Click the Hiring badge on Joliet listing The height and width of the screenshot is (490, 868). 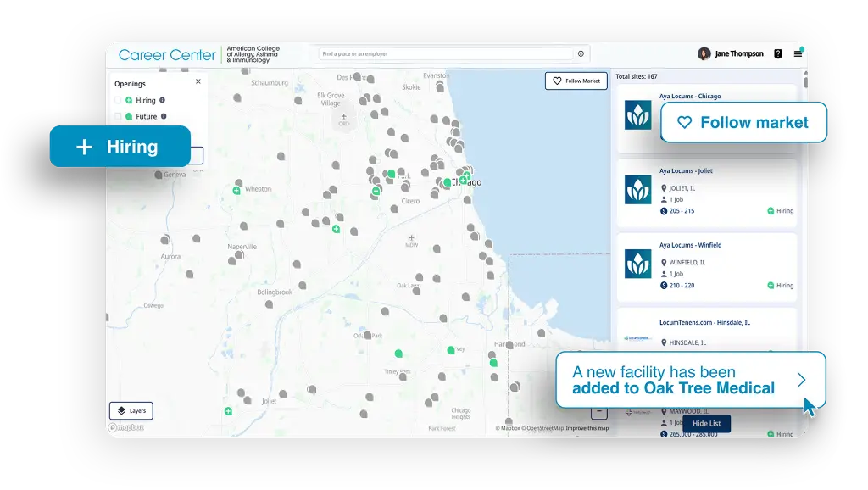pyautogui.click(x=780, y=211)
